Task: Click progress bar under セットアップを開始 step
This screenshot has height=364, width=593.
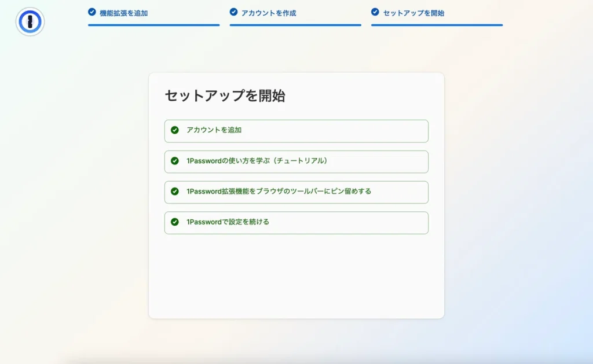Action: tap(437, 25)
